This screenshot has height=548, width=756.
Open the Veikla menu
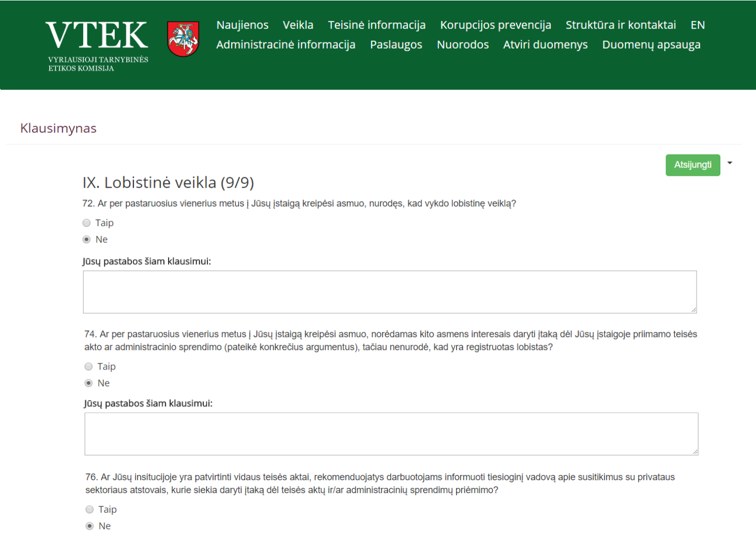[x=298, y=25]
